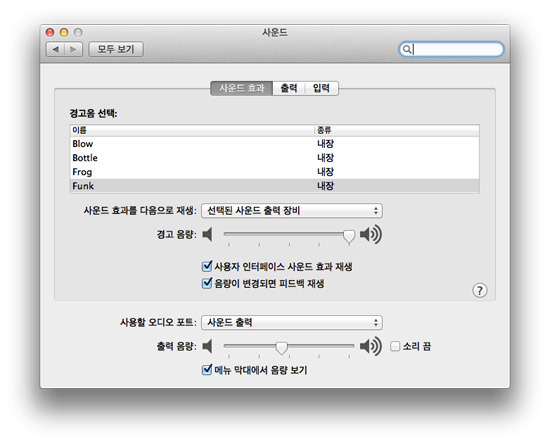Switch to the 사운드 효과 tab
Image resolution: width=550 pixels, height=444 pixels.
tap(241, 88)
